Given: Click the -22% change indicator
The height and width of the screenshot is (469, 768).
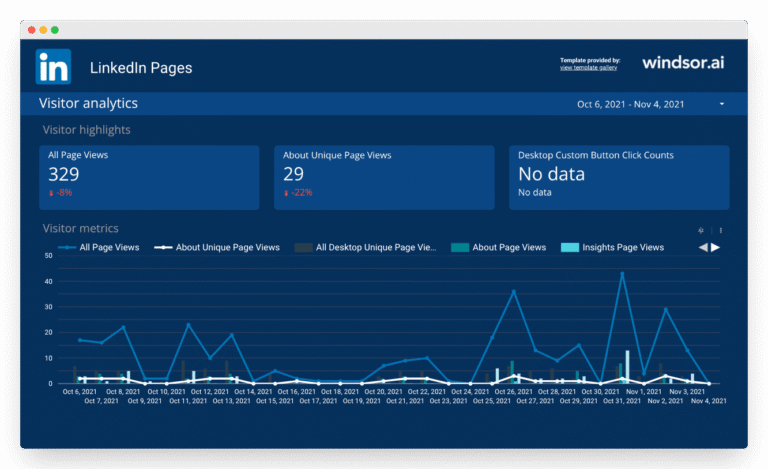Looking at the screenshot, I should [298, 193].
